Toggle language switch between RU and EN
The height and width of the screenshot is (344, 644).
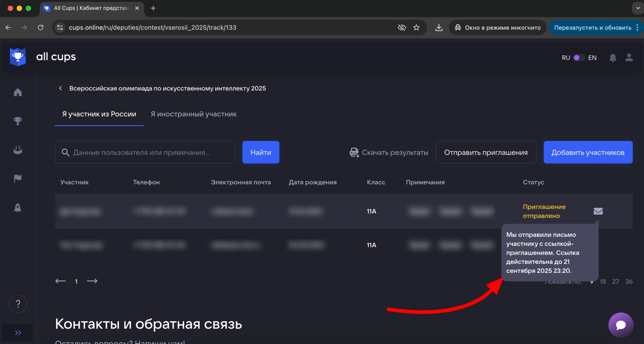[579, 57]
